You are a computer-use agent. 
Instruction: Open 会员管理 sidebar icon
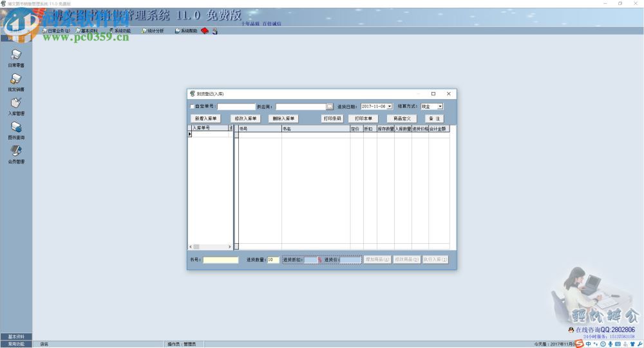[x=16, y=155]
